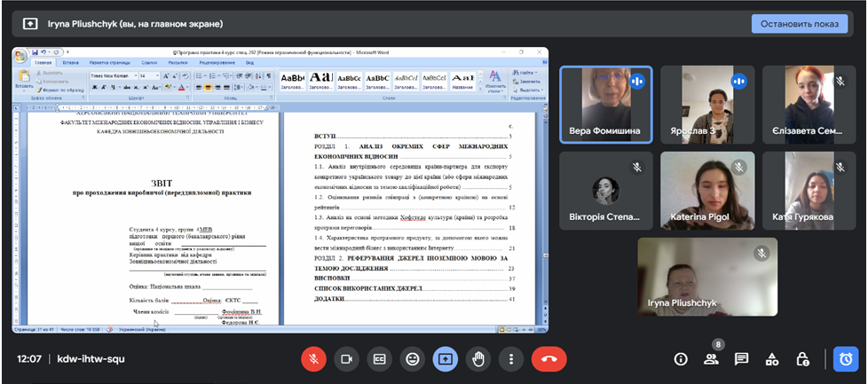Open the Найти dropdown
868x384 pixels.
click(525, 73)
